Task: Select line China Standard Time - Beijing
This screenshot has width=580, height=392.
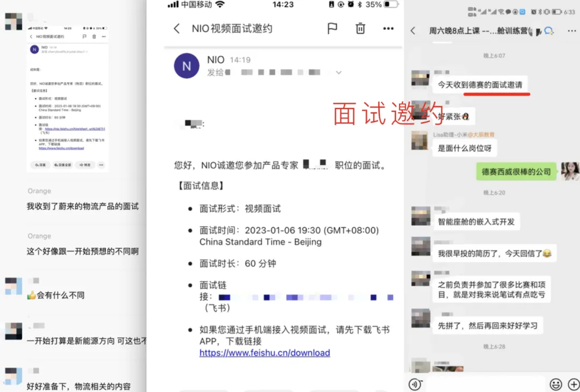Action: (x=260, y=242)
